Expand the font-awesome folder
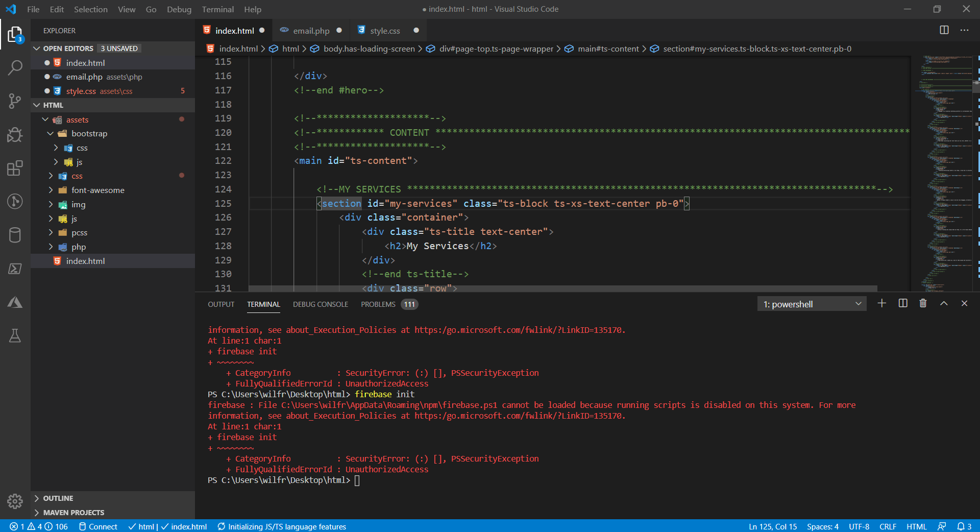This screenshot has height=532, width=980. click(97, 190)
